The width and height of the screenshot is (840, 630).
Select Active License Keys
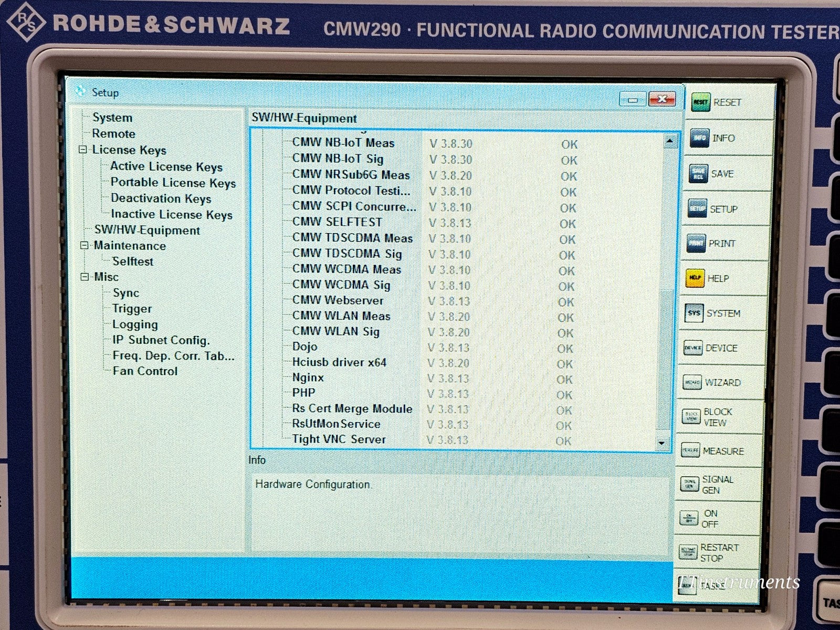tap(166, 166)
